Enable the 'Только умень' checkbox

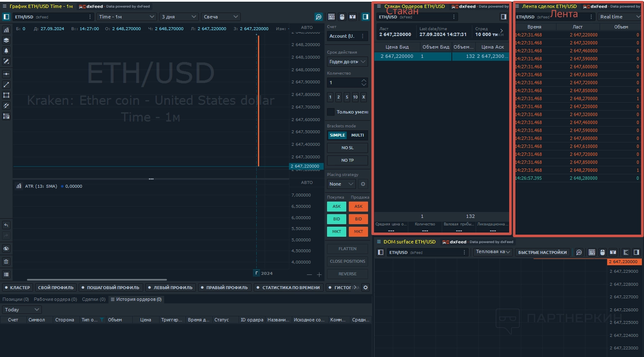[x=331, y=112]
